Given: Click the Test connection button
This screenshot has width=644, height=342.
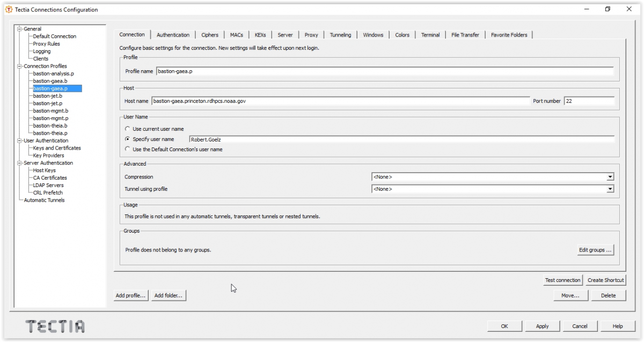Looking at the screenshot, I should click(562, 280).
